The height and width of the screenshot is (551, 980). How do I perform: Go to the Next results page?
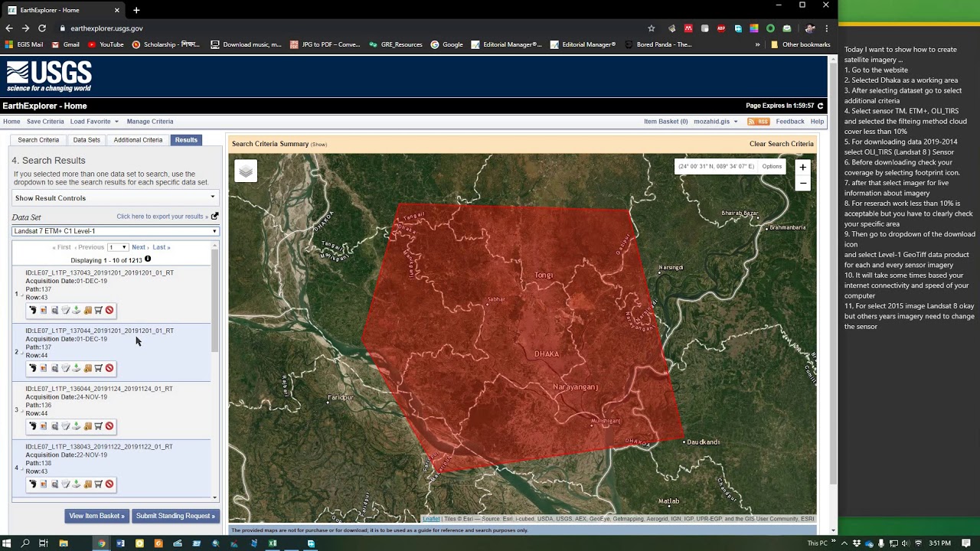[x=139, y=247]
